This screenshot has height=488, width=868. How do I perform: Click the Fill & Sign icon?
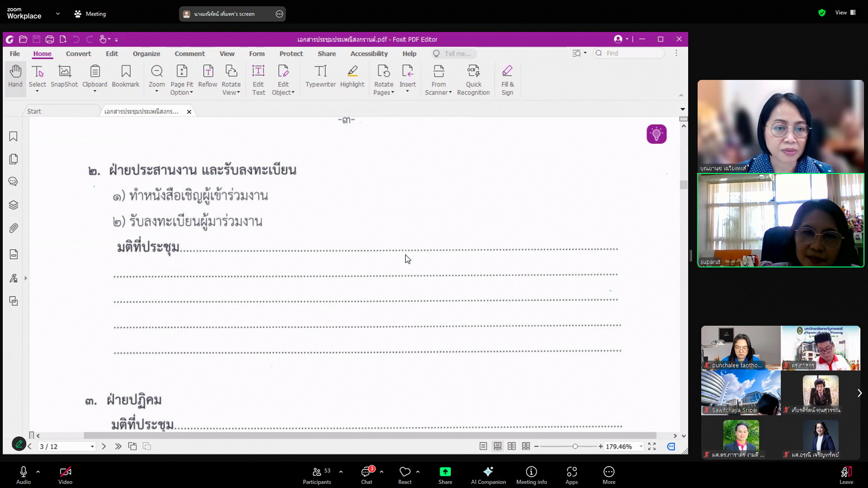tap(507, 80)
